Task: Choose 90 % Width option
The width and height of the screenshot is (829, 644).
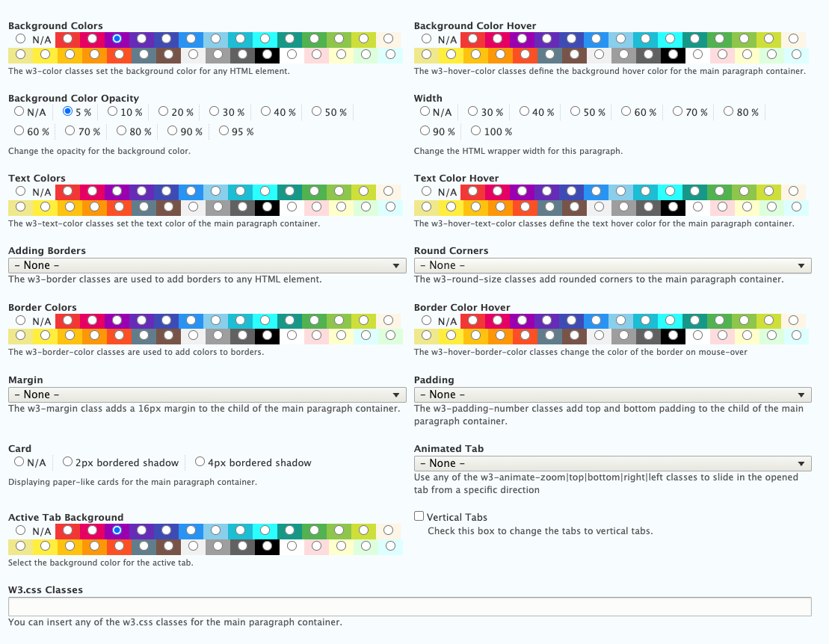Action: (x=425, y=131)
